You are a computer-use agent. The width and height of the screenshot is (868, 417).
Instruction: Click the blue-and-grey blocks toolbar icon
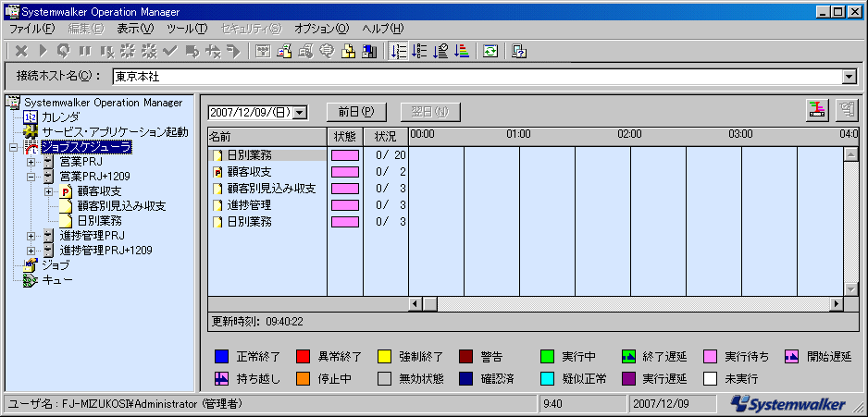(x=369, y=52)
